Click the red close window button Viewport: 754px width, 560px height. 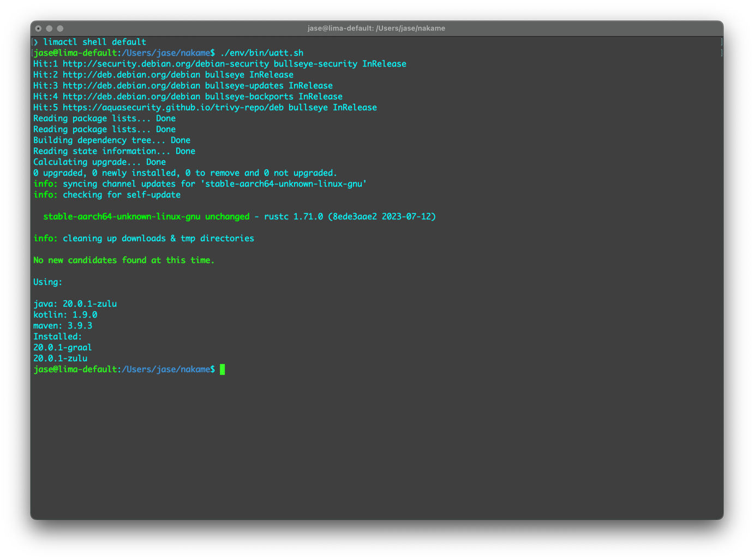[38, 28]
